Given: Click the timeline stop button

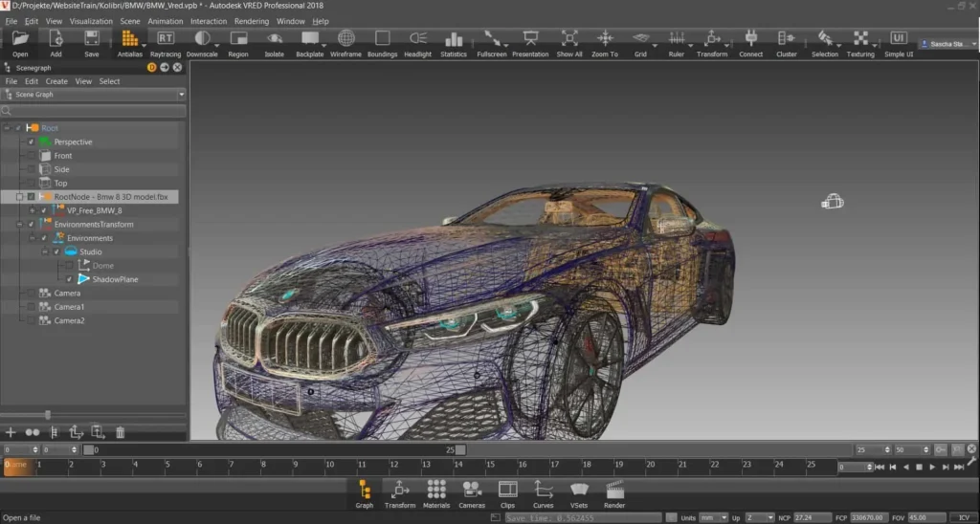Looking at the screenshot, I should (x=919, y=468).
